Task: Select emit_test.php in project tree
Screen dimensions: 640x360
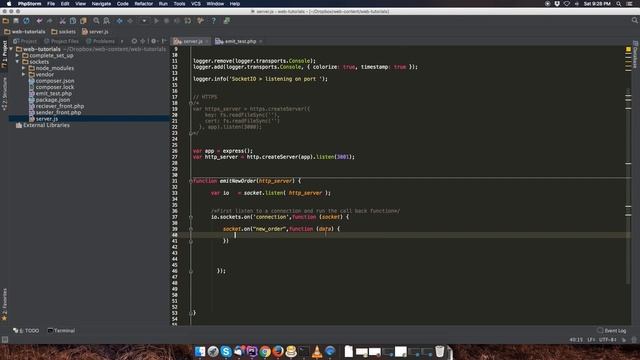Action: pos(50,93)
